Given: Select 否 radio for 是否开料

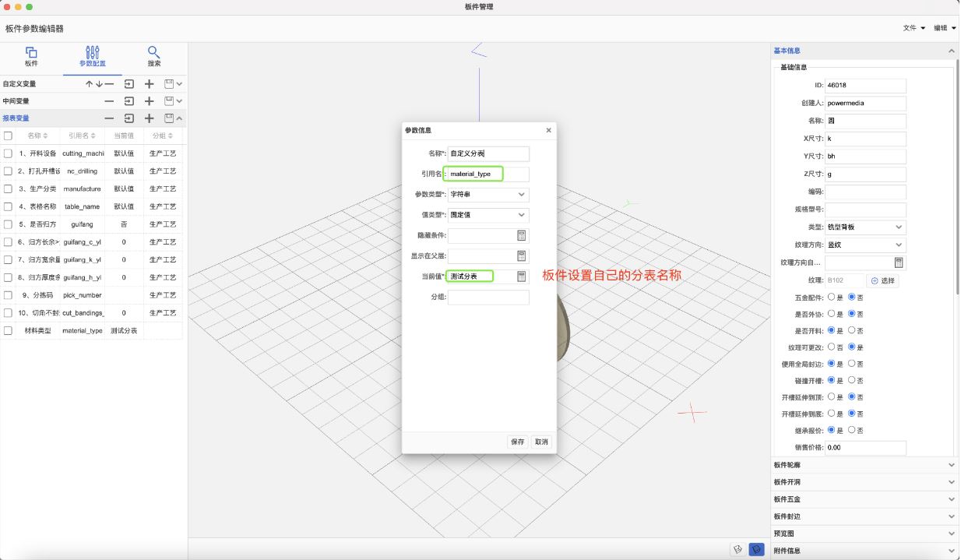Looking at the screenshot, I should pos(852,330).
